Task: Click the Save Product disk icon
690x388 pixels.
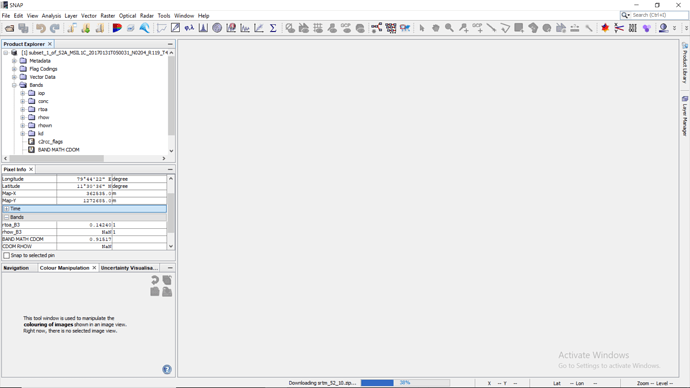Action: click(x=23, y=28)
